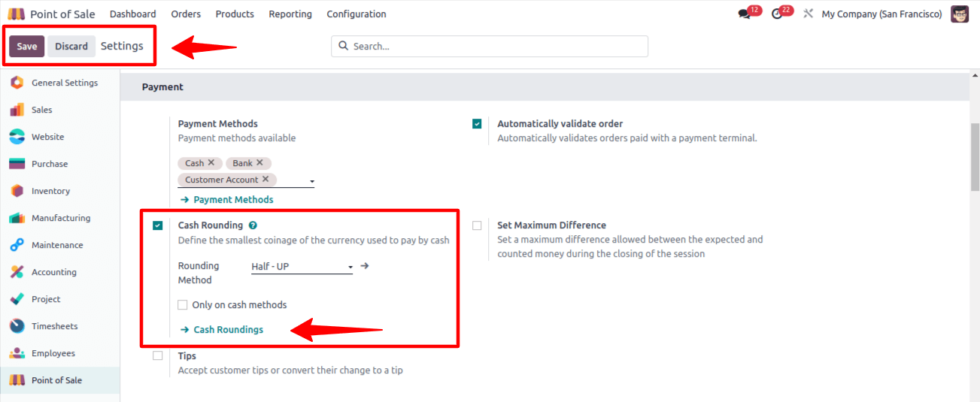This screenshot has height=402, width=980.
Task: Click the Accounting sidebar icon
Action: (x=17, y=272)
